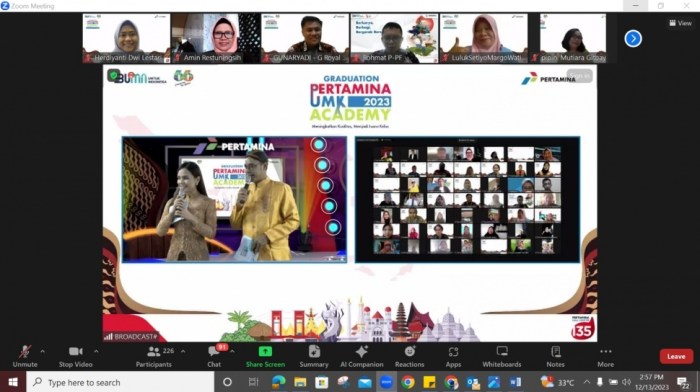Open the battery status icon

[613, 382]
